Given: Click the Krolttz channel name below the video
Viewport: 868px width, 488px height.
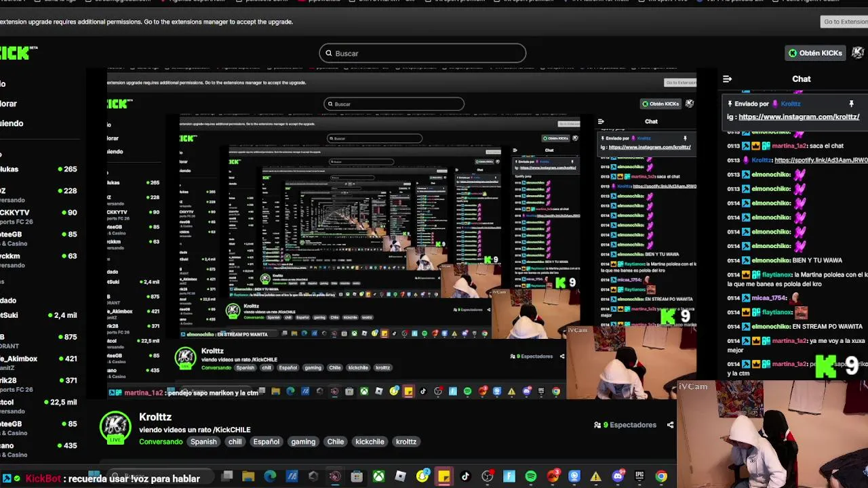Looking at the screenshot, I should click(x=155, y=417).
